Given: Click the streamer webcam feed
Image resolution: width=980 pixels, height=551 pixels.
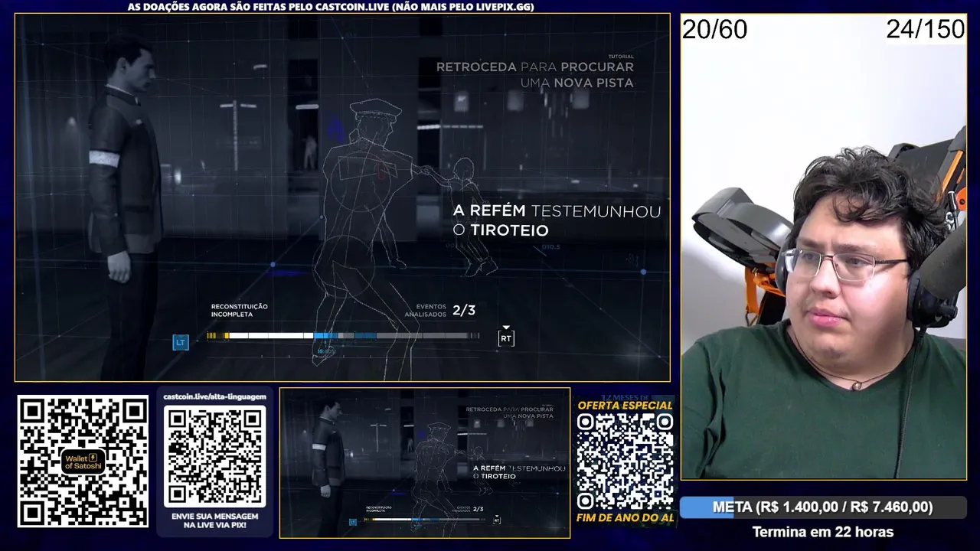Looking at the screenshot, I should (823, 246).
